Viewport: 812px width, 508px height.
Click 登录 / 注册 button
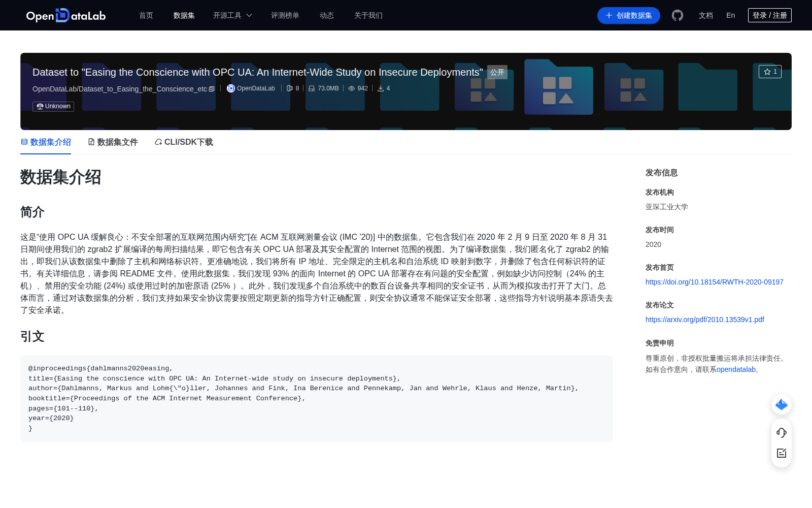pos(770,15)
